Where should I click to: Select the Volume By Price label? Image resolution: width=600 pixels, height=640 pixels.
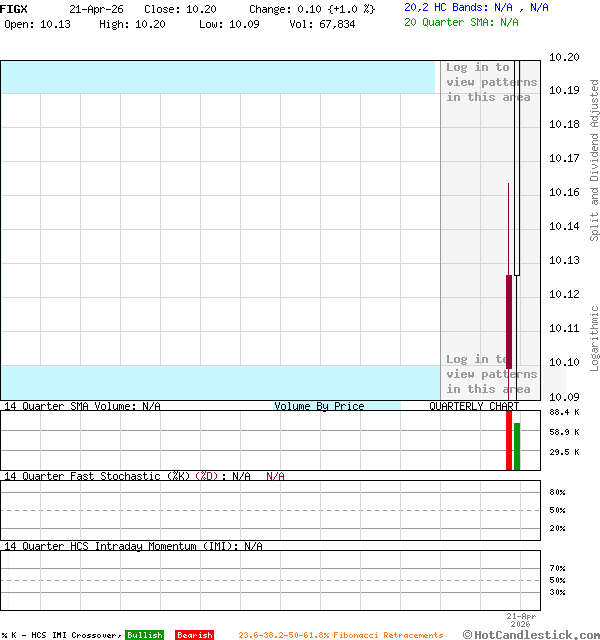click(319, 406)
